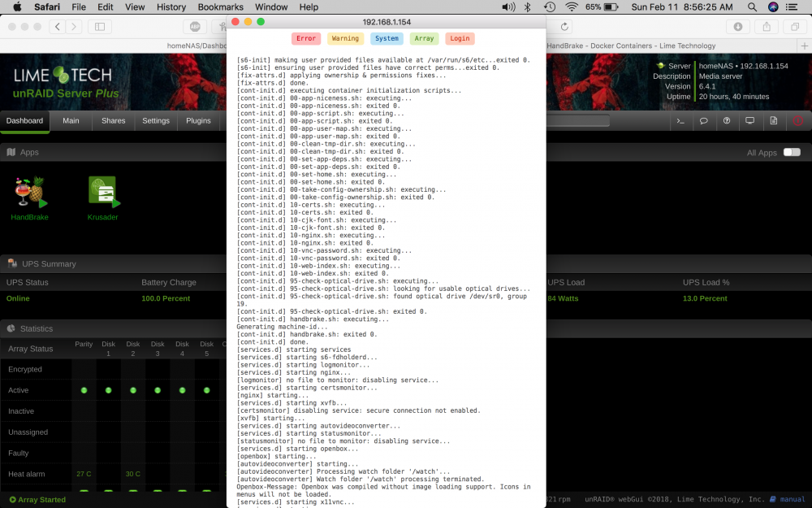Viewport: 812px width, 508px height.
Task: Click the 27 C parity temperature
Action: pyautogui.click(x=84, y=473)
